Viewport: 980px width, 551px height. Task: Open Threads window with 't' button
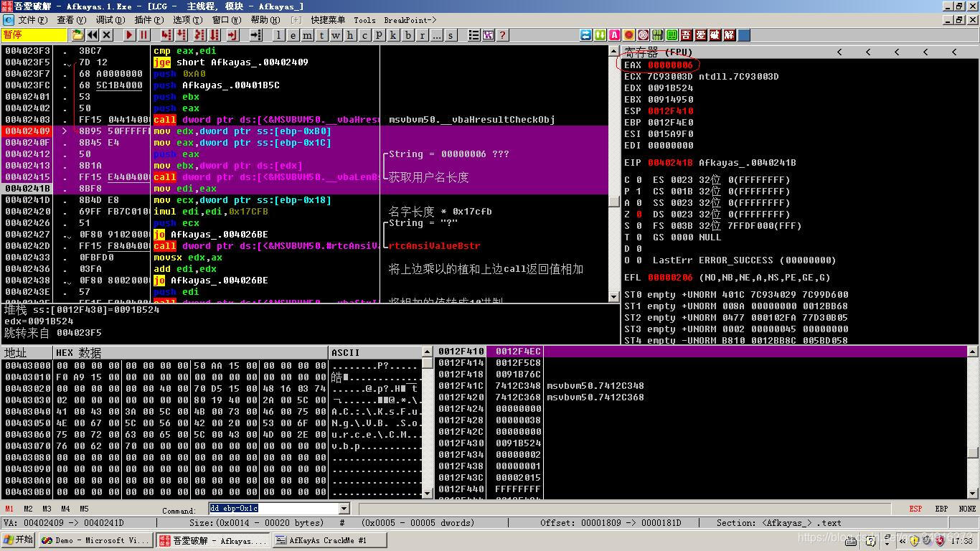321,34
